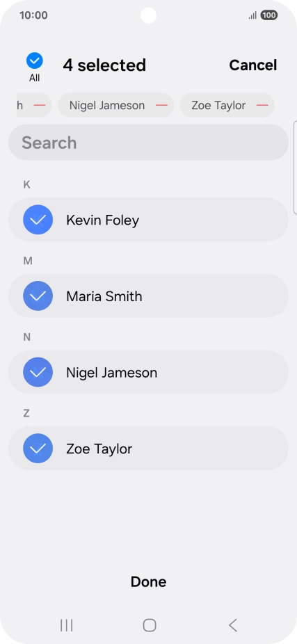Select the Maria Smith contact name
297x644 pixels.
click(104, 296)
